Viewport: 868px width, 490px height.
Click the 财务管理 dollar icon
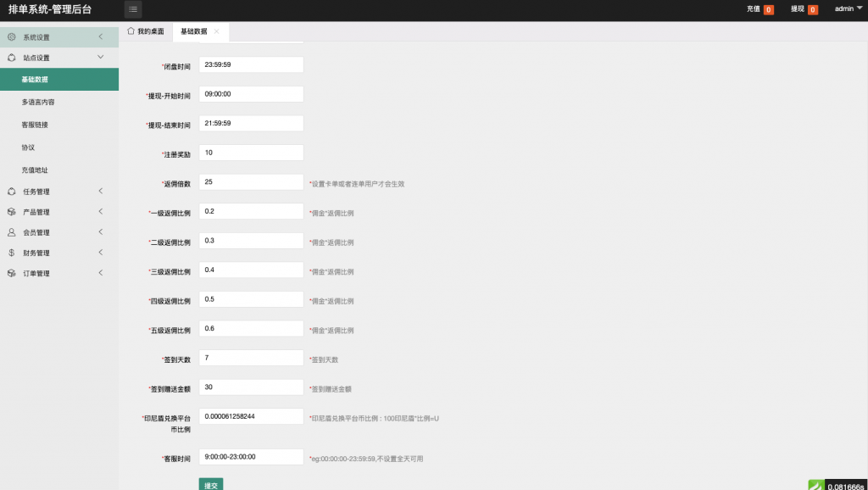click(x=12, y=253)
